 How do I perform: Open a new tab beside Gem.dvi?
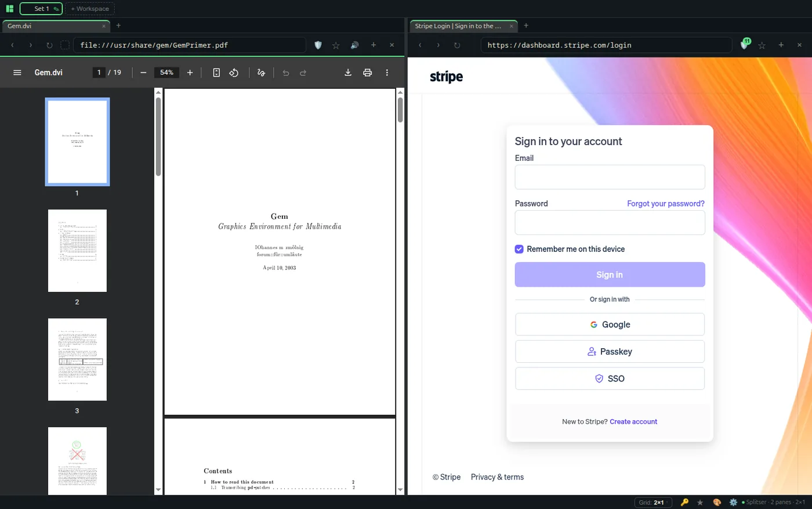118,26
